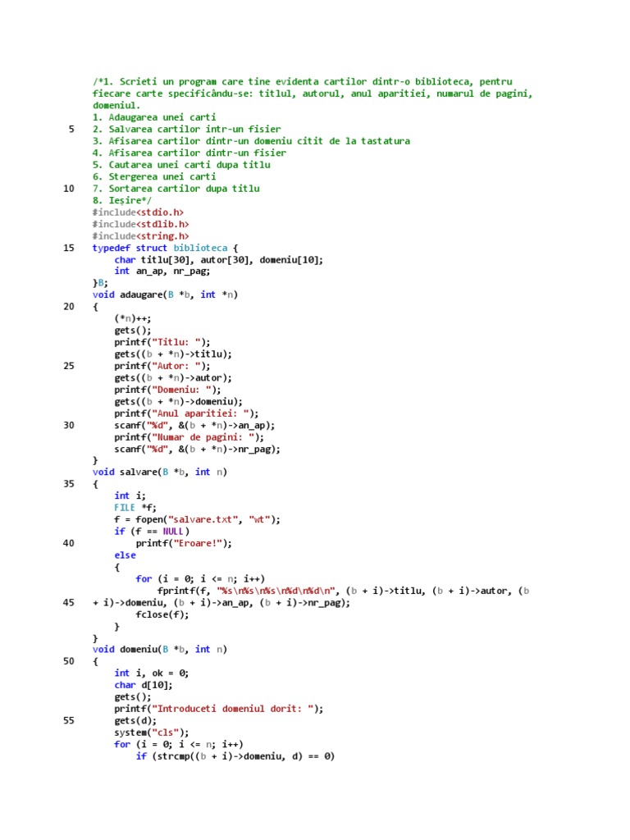The height and width of the screenshot is (840, 630).
Task: Click line number 55 in the margin
Action: pyautogui.click(x=69, y=720)
